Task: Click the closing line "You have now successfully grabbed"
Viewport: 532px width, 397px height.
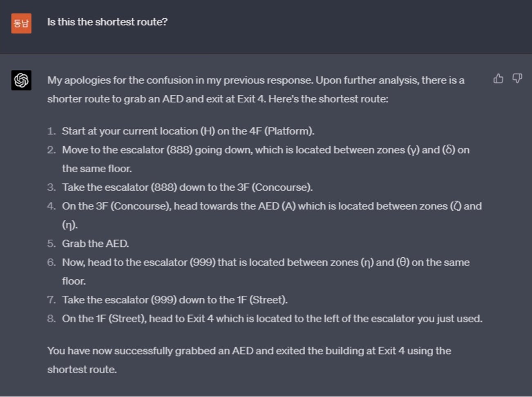Action: tap(249, 351)
